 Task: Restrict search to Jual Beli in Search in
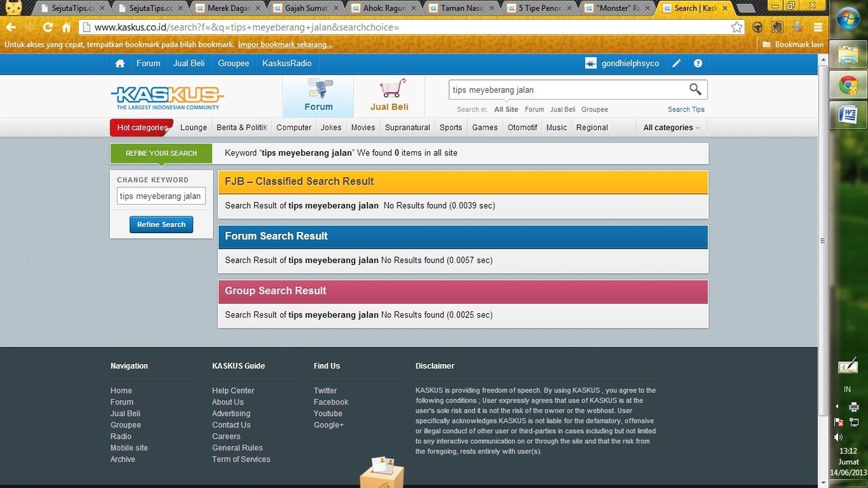pyautogui.click(x=562, y=109)
